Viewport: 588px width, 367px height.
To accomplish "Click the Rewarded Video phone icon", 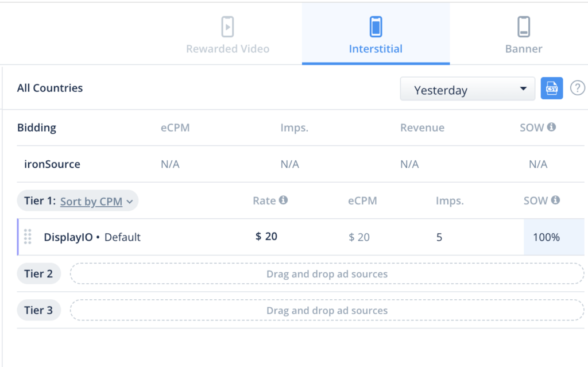I will (x=227, y=26).
